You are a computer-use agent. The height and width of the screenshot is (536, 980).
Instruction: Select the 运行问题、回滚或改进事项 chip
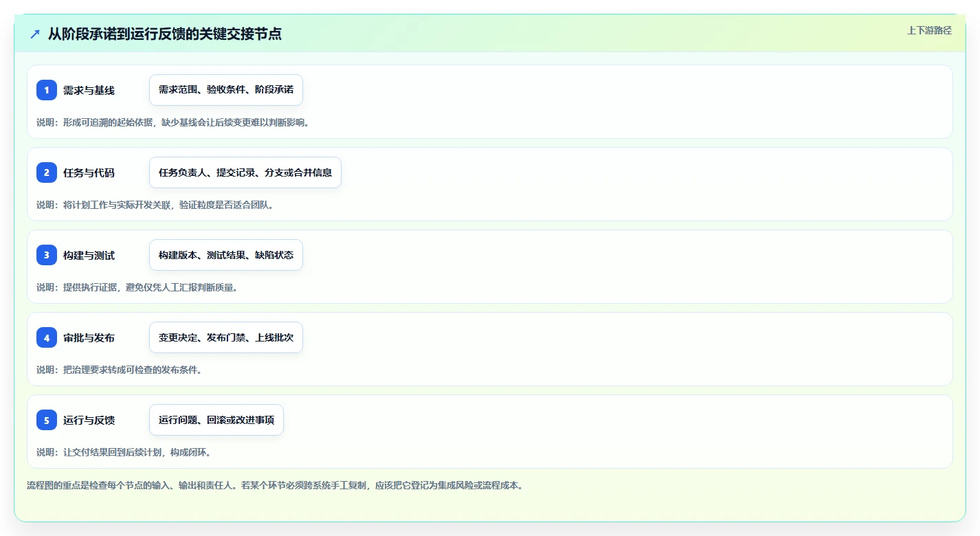pos(216,420)
